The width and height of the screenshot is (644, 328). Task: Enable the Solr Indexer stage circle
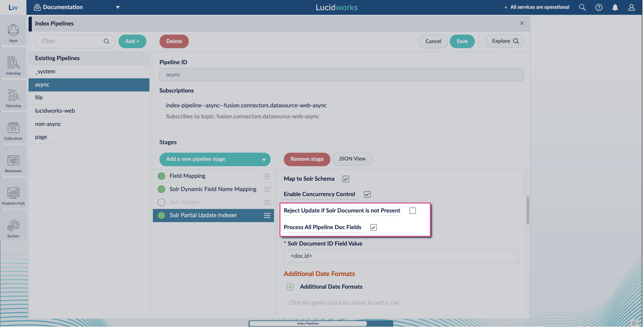(161, 202)
